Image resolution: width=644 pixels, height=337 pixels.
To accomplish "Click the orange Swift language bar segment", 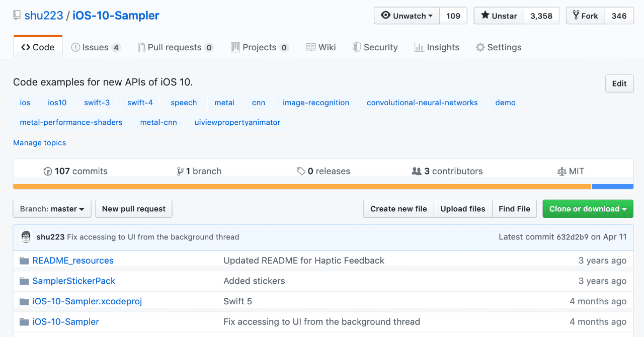I will (302, 187).
